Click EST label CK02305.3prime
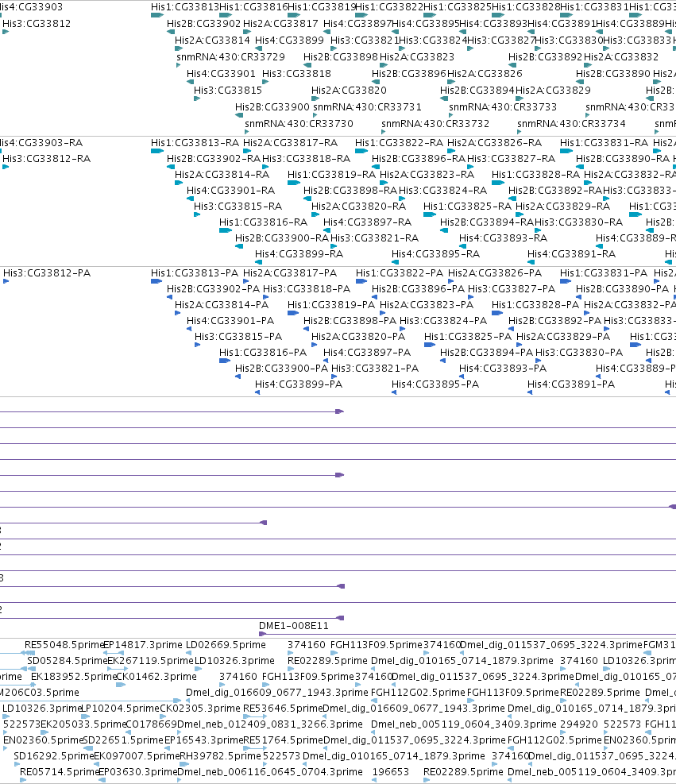Viewport: 676px width, 784px height. [200, 709]
